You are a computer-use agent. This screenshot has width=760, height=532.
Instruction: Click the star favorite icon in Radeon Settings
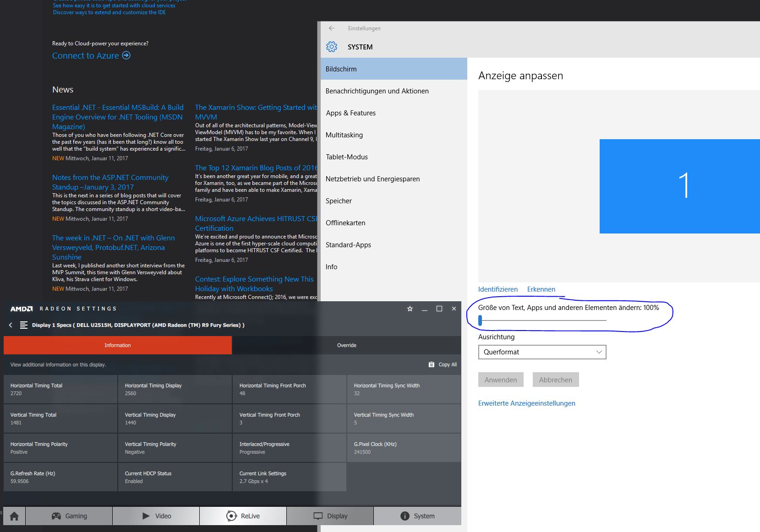coord(410,309)
